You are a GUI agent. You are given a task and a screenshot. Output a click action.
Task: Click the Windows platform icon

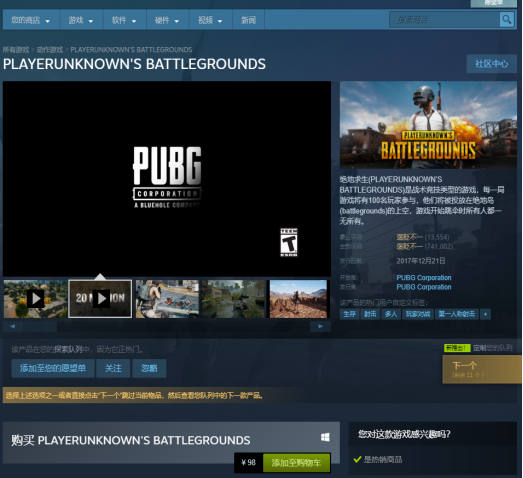click(325, 437)
